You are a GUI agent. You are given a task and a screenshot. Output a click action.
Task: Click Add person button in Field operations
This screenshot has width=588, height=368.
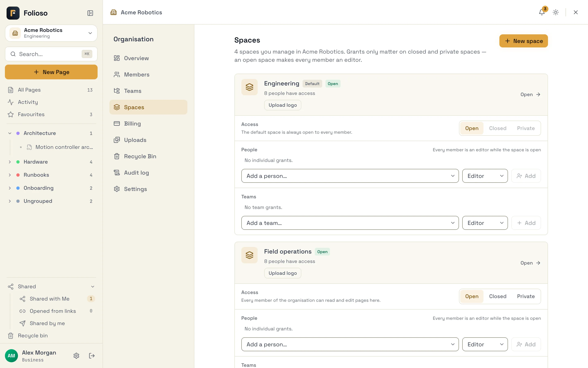[x=526, y=344]
